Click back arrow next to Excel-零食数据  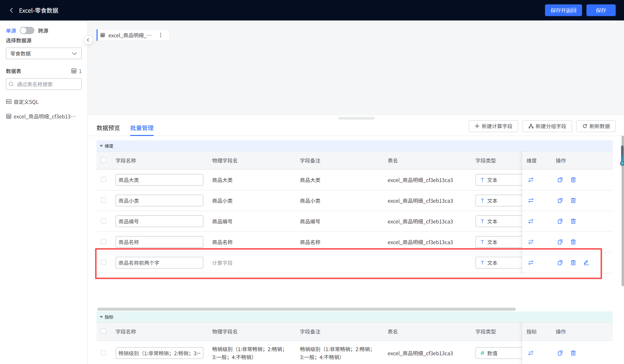coord(11,10)
